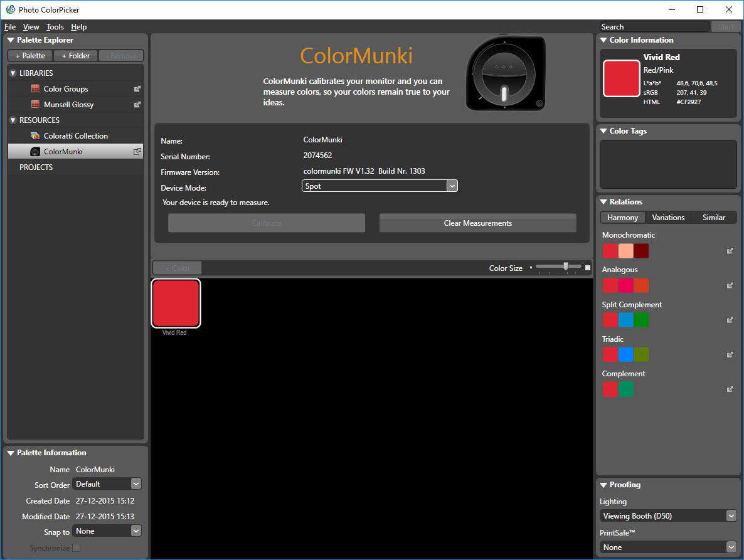Viewport: 744px width, 560px height.
Task: Collapse the Color Information panel
Action: [x=603, y=40]
